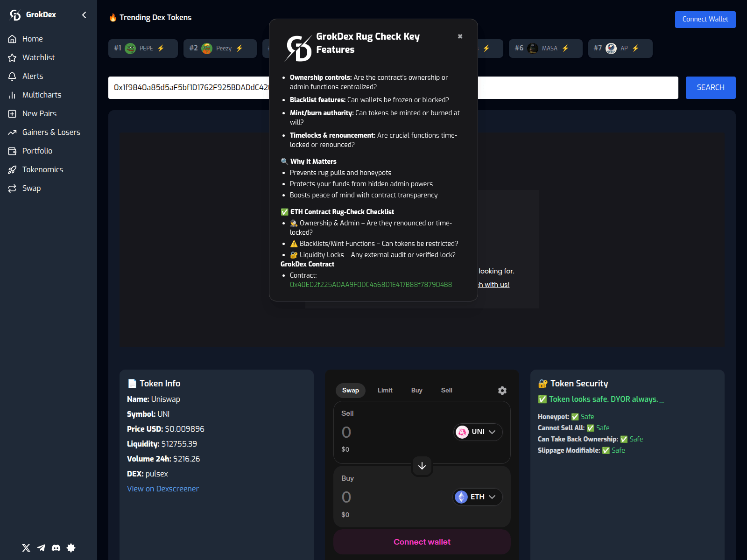747x560 pixels.
Task: Click the Price USD $0.009896 value
Action: pos(184,429)
